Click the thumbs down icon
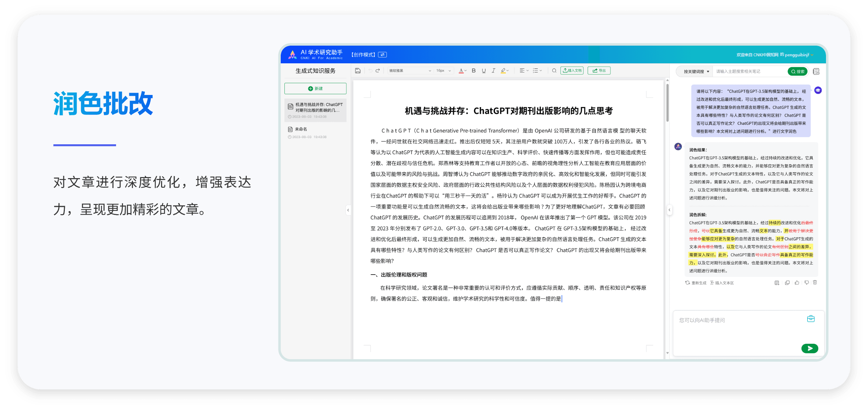868x410 pixels. tap(806, 283)
